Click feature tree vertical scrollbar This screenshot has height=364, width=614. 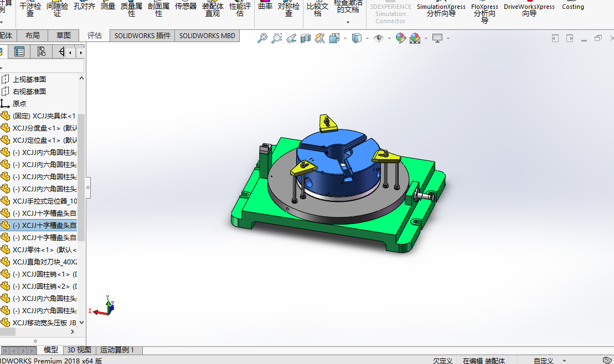(x=81, y=177)
